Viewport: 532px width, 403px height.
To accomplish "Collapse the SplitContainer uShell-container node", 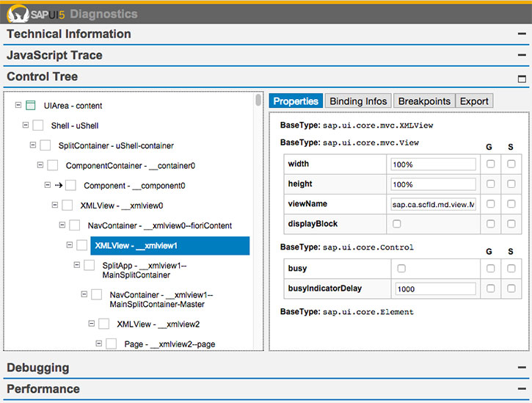I will pos(33,145).
